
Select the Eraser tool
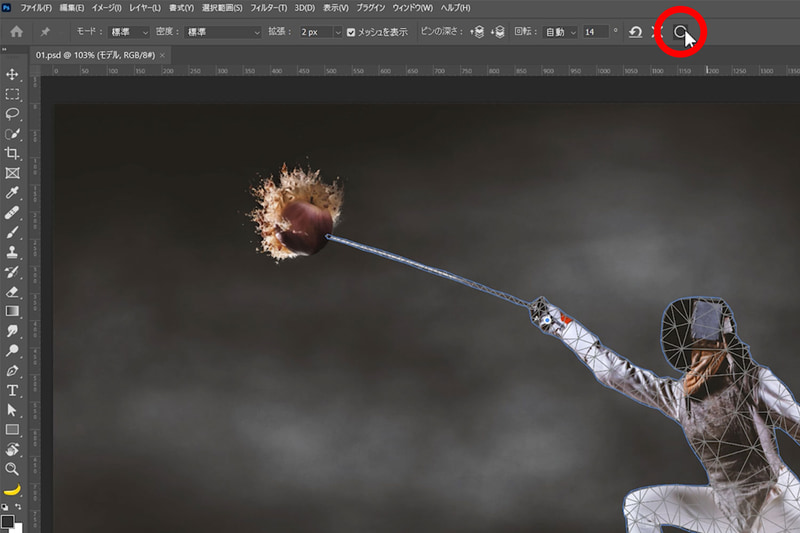[12, 292]
